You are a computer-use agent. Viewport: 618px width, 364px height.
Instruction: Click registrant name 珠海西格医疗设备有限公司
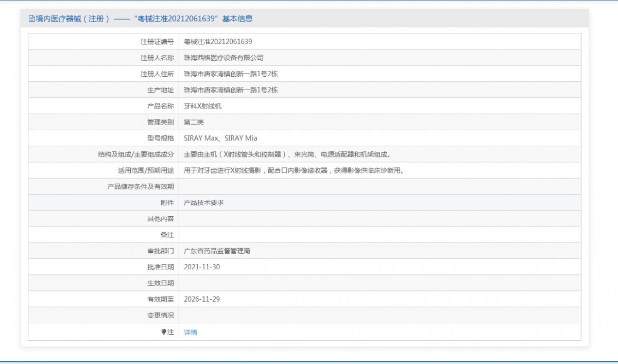pos(224,58)
